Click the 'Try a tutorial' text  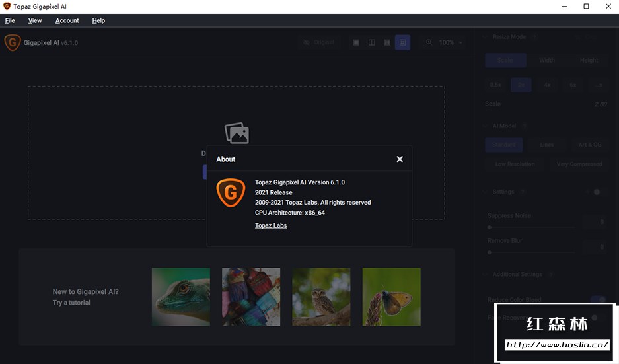(x=71, y=303)
